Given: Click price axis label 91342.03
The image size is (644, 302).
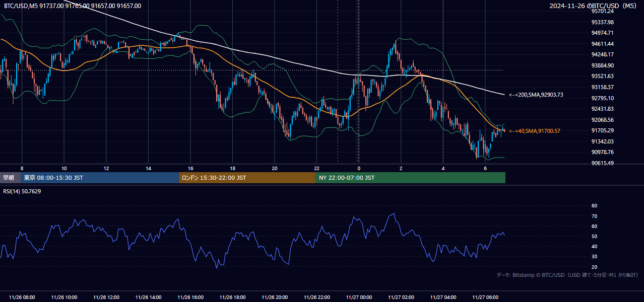Looking at the screenshot, I should 602,141.
